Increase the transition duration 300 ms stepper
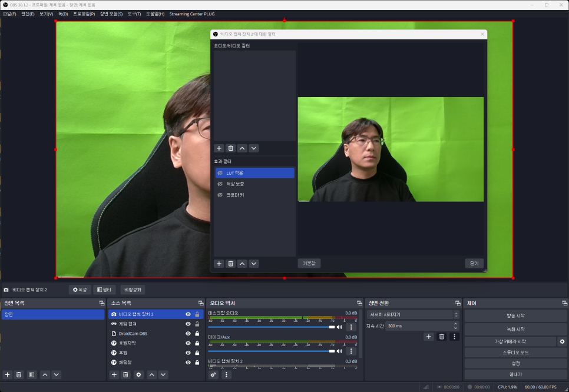Viewport: 569px width, 392px height. point(456,324)
